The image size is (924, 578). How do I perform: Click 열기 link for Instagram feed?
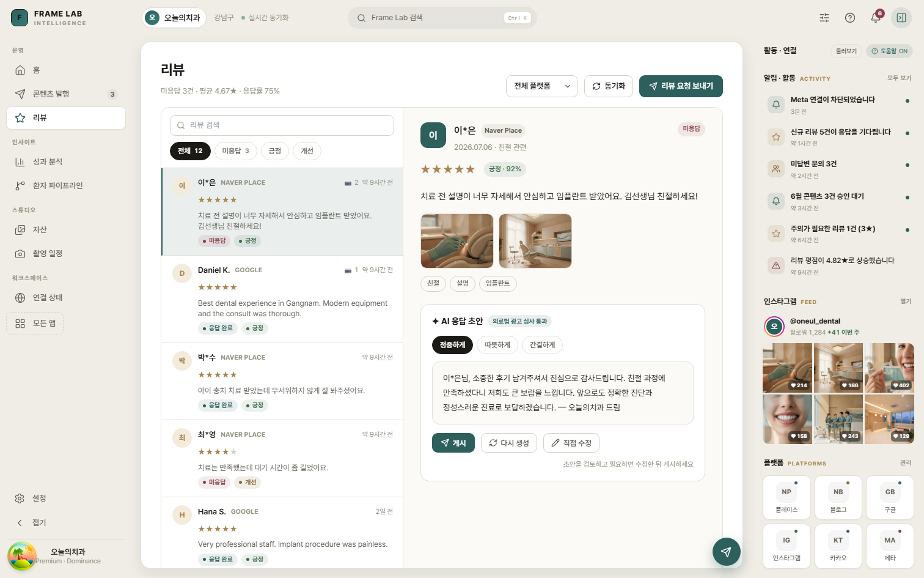[906, 302]
